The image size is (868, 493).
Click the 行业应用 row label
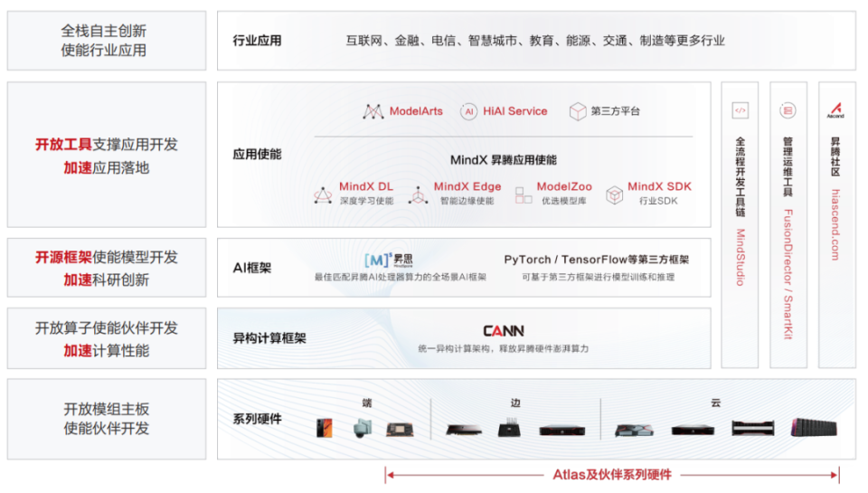257,41
